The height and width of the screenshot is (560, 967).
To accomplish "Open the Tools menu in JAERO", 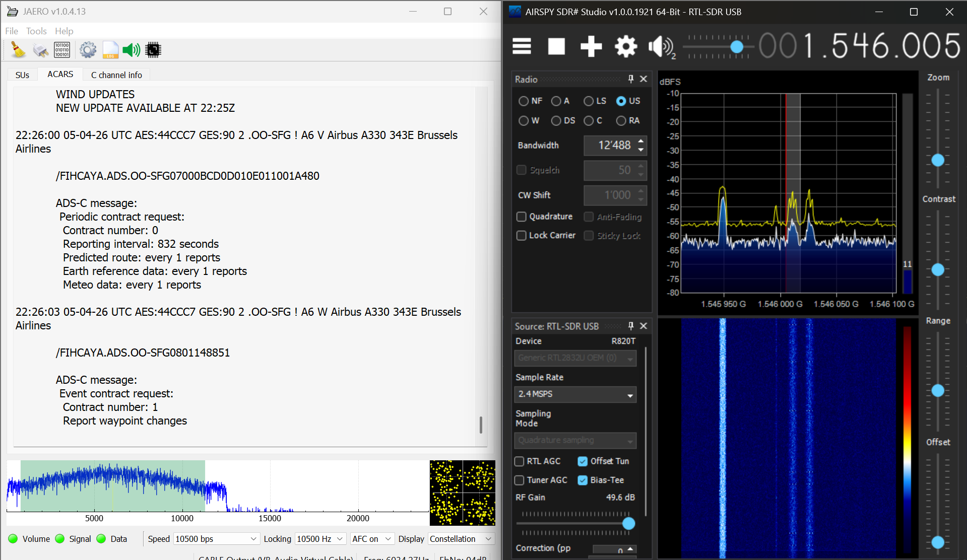I will click(36, 31).
